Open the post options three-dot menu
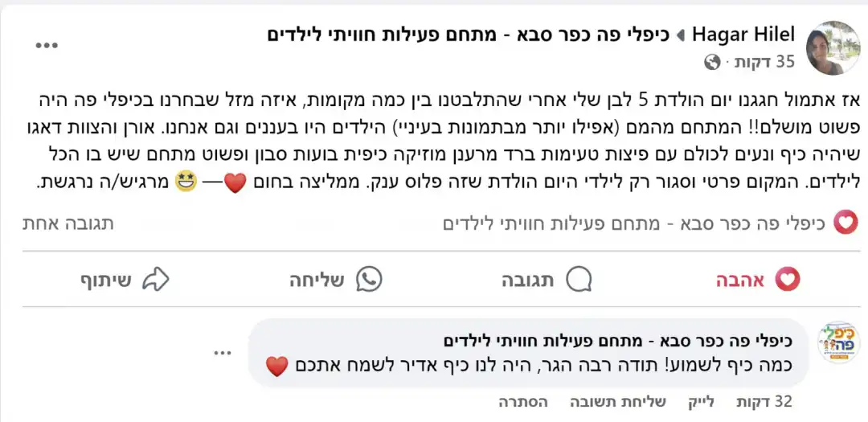Viewport: 868px width, 422px height. [x=47, y=45]
